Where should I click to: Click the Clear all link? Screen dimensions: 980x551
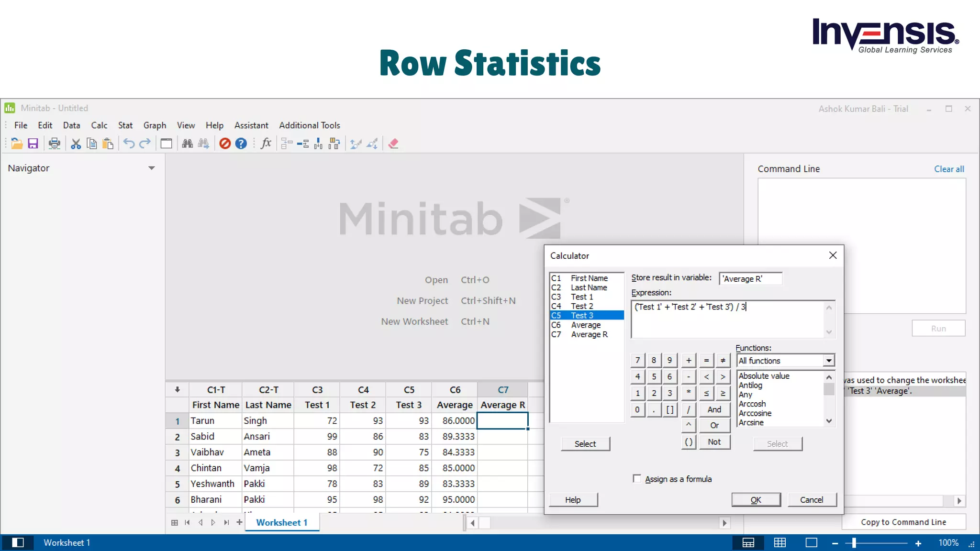(x=949, y=169)
